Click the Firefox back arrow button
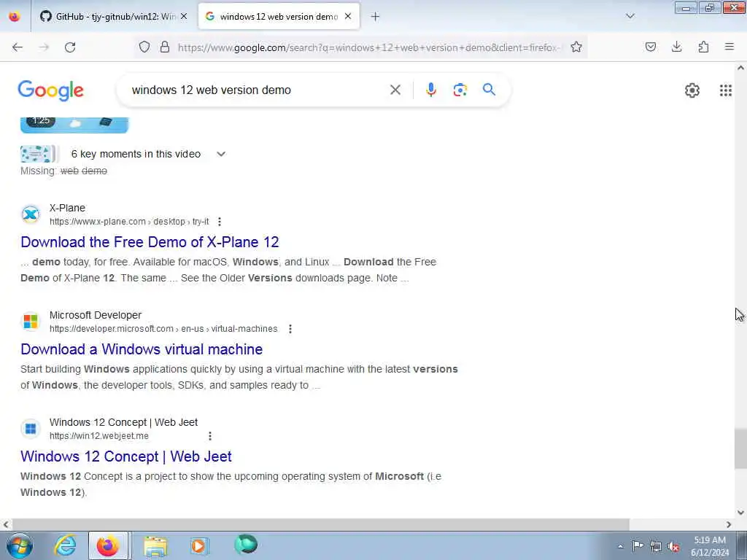This screenshot has height=560, width=747. coord(18,47)
